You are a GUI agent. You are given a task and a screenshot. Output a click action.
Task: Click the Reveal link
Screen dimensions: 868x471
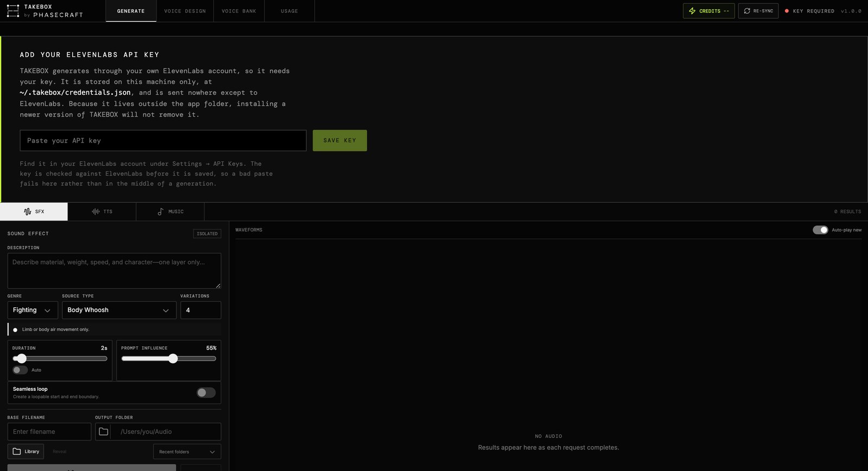click(60, 451)
